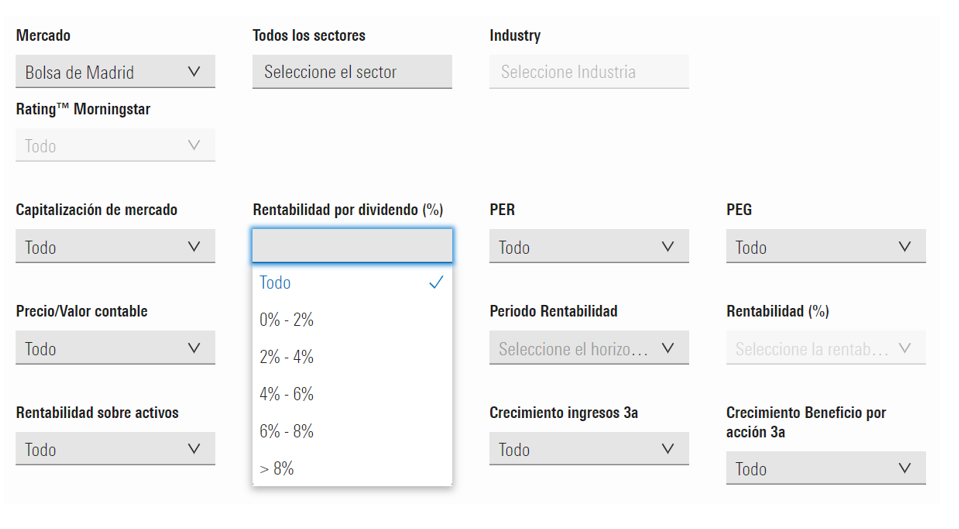Click the chevron arrow in Mercado dropdown

point(194,72)
